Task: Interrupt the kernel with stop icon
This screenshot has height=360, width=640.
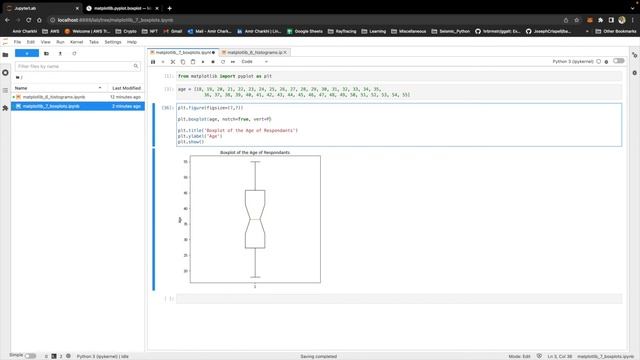Action: point(213,62)
